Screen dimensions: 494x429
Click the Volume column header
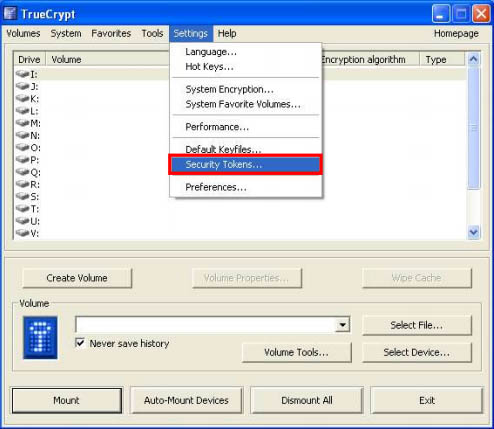click(x=107, y=59)
